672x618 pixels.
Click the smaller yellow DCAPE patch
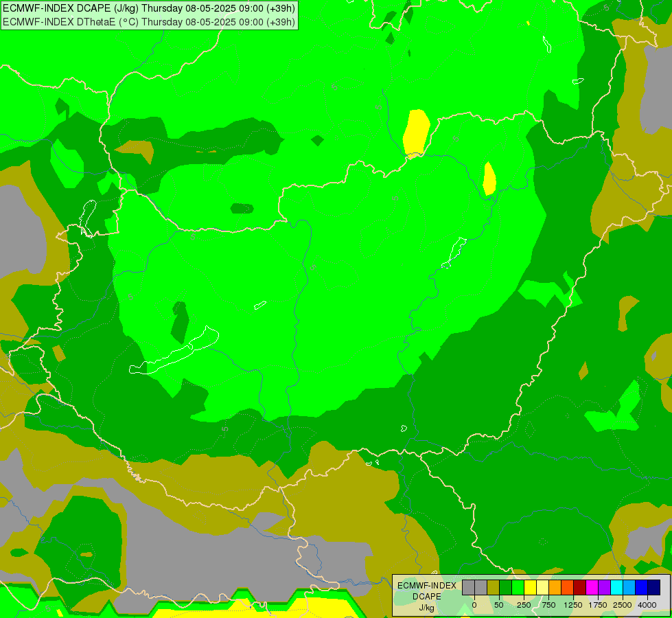(489, 179)
